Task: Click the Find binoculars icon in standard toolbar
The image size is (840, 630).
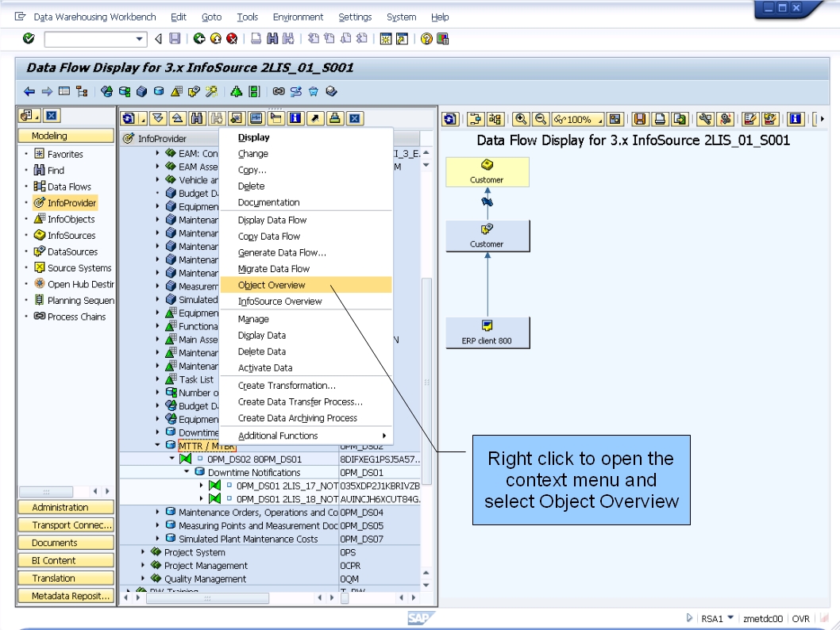Action: [272, 39]
